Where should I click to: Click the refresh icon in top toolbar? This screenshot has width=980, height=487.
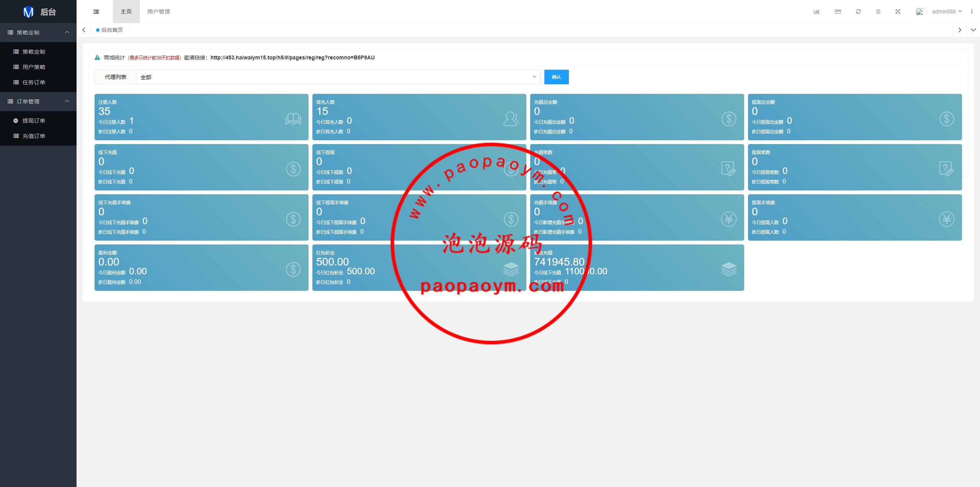pyautogui.click(x=858, y=11)
